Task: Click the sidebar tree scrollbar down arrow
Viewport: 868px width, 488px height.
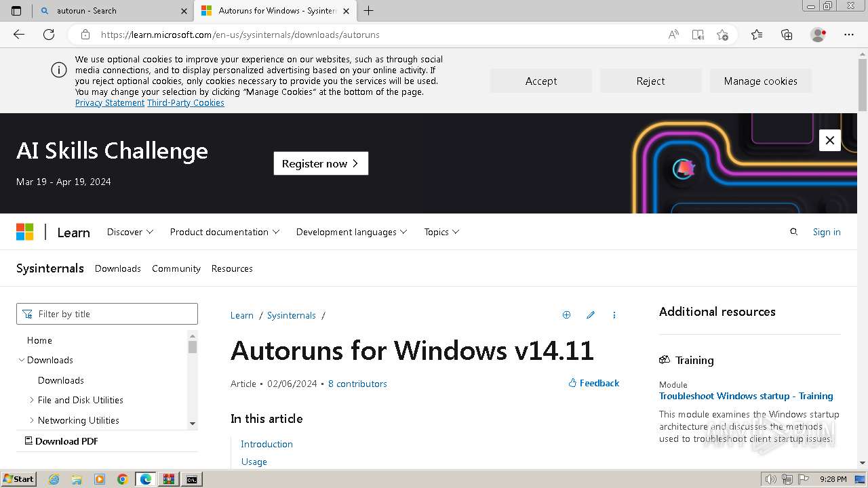Action: click(x=193, y=424)
